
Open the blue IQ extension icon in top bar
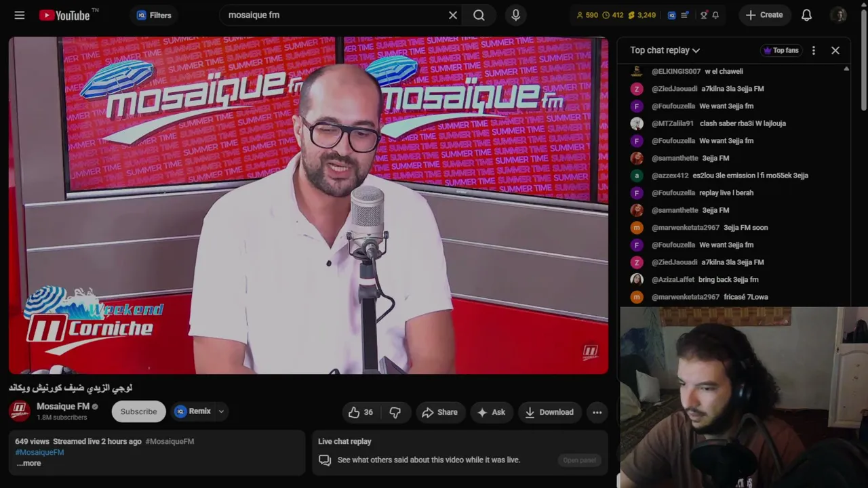(x=671, y=15)
